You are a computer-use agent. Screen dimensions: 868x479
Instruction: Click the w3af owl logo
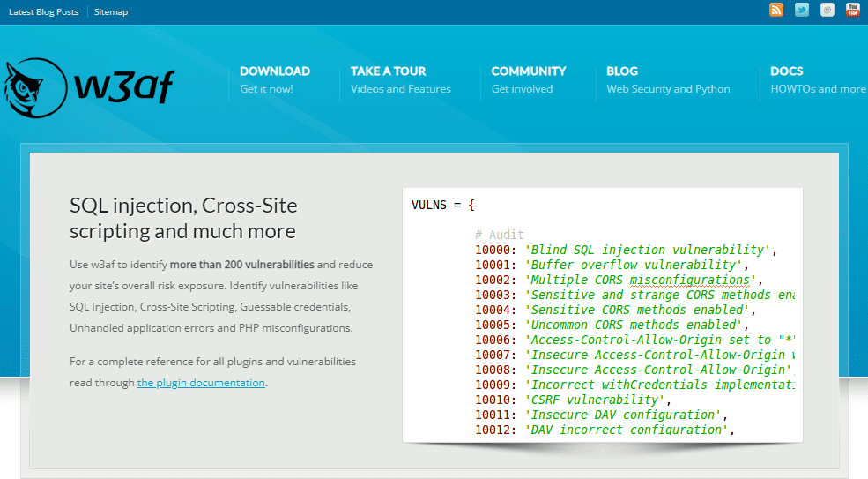coord(35,87)
